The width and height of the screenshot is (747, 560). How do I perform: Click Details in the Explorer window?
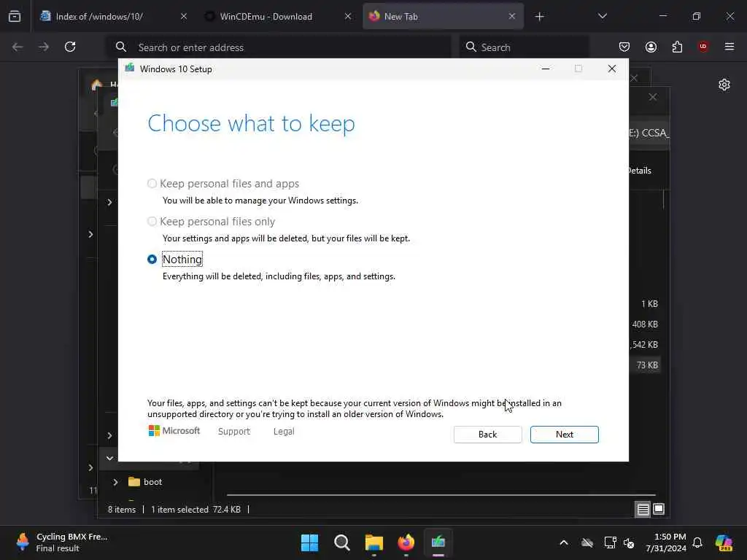click(x=640, y=171)
